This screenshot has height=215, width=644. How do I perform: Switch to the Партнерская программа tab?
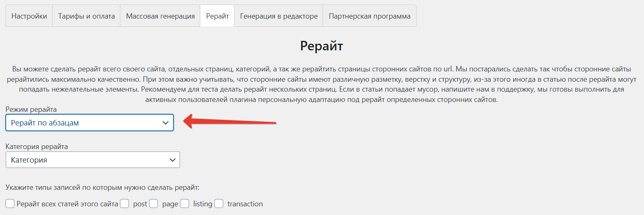click(x=370, y=16)
